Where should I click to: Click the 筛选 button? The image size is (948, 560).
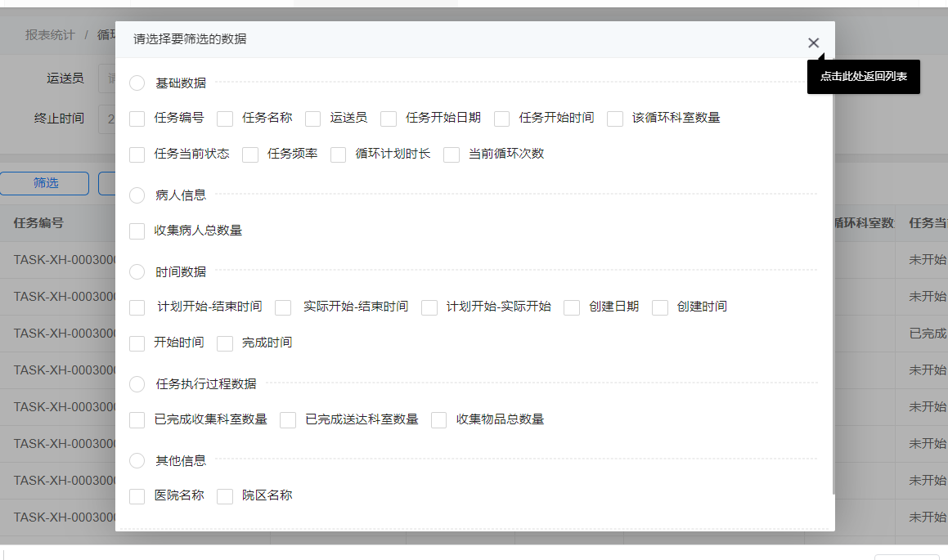[x=44, y=183]
